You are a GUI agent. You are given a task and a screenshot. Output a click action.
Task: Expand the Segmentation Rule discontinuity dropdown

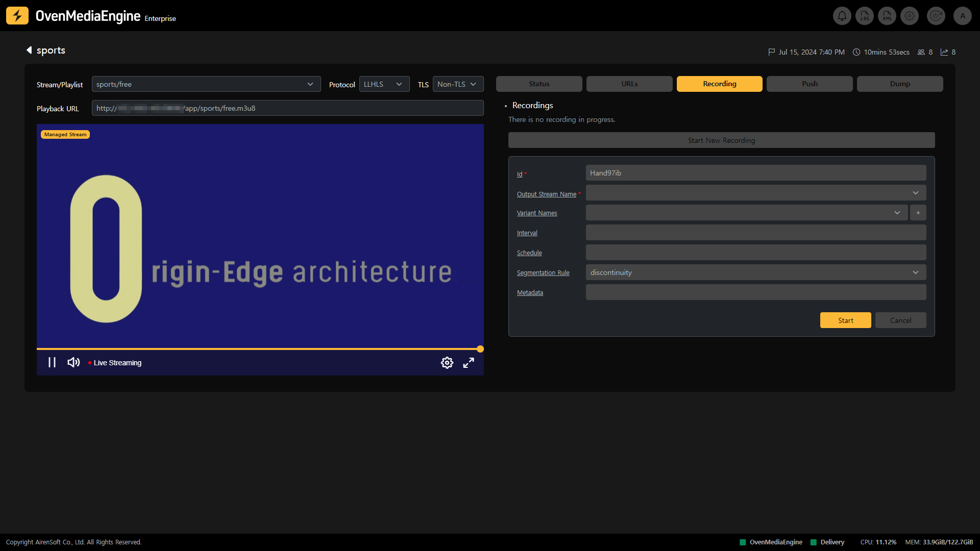coord(755,272)
